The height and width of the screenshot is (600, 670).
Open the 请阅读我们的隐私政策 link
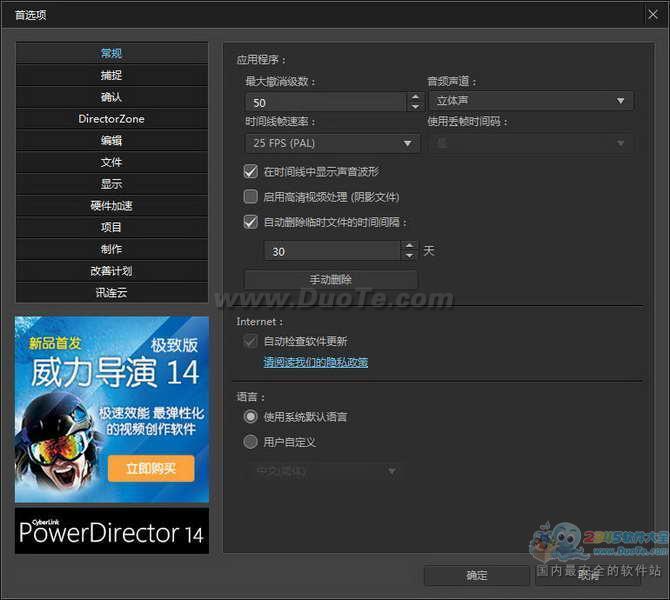(316, 362)
